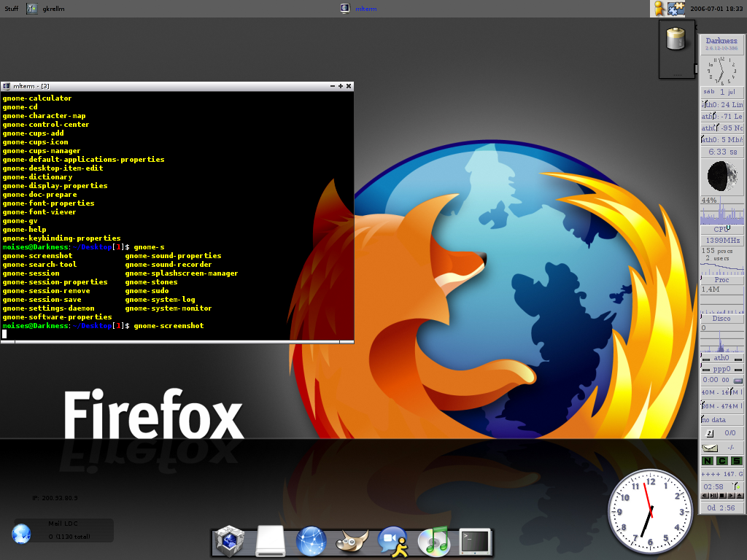Open the video chat messenger dock icon

pyautogui.click(x=393, y=542)
